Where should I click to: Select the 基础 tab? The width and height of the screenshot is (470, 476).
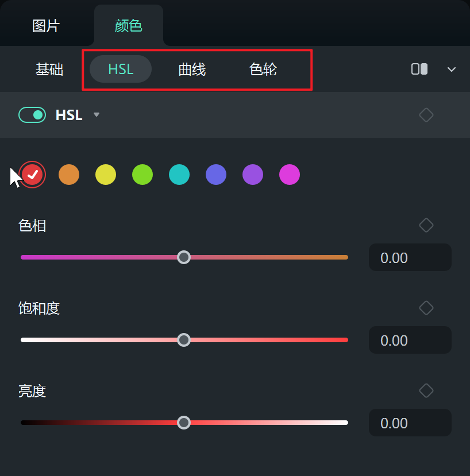50,69
